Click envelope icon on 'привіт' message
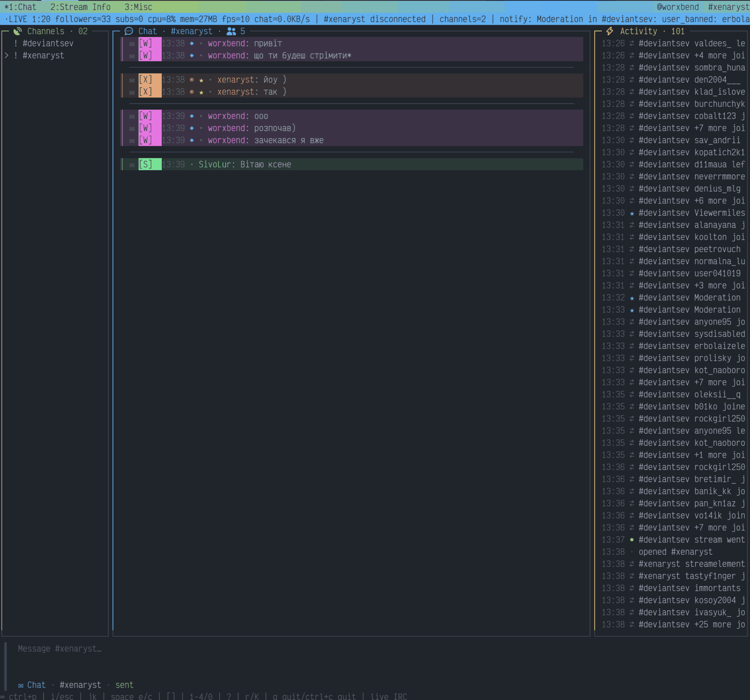 coord(132,44)
